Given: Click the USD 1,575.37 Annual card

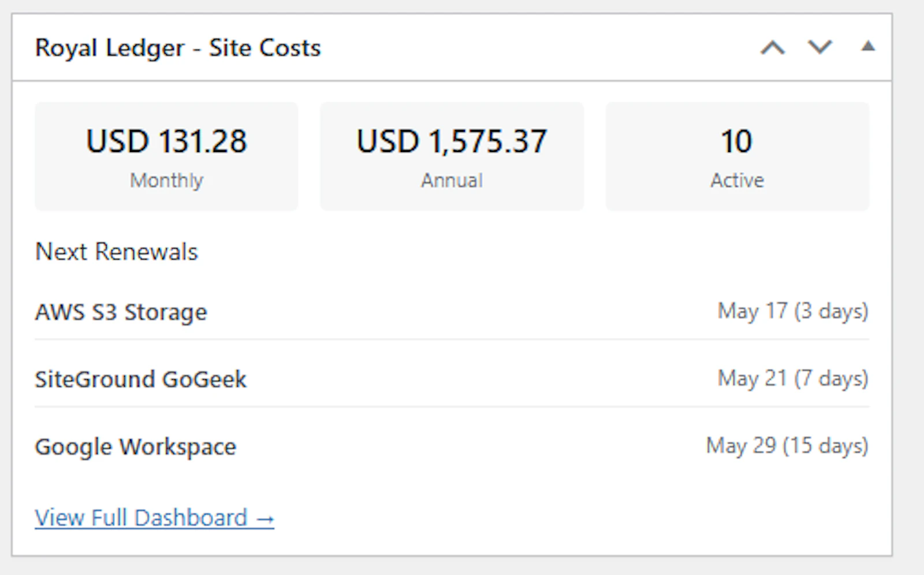Looking at the screenshot, I should tap(452, 156).
